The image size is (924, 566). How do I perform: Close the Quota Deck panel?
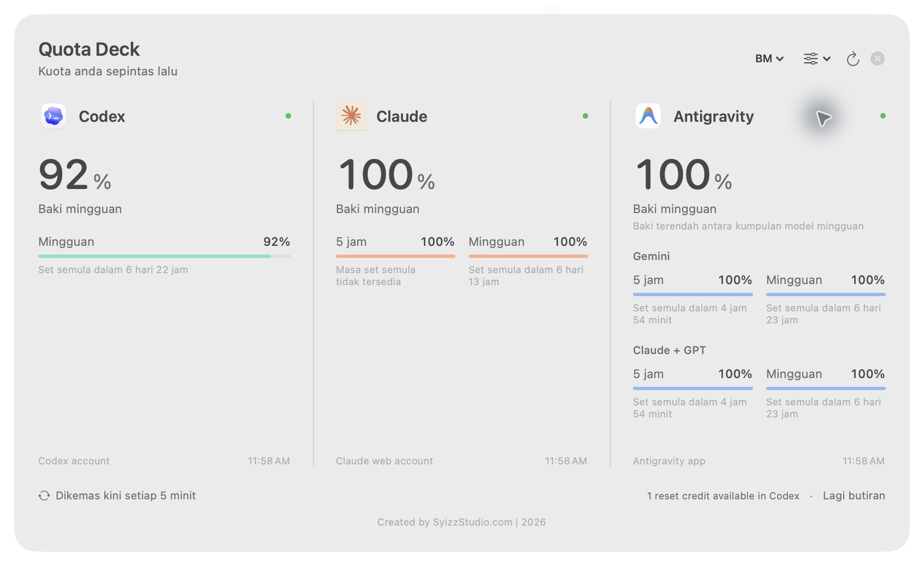tap(878, 58)
